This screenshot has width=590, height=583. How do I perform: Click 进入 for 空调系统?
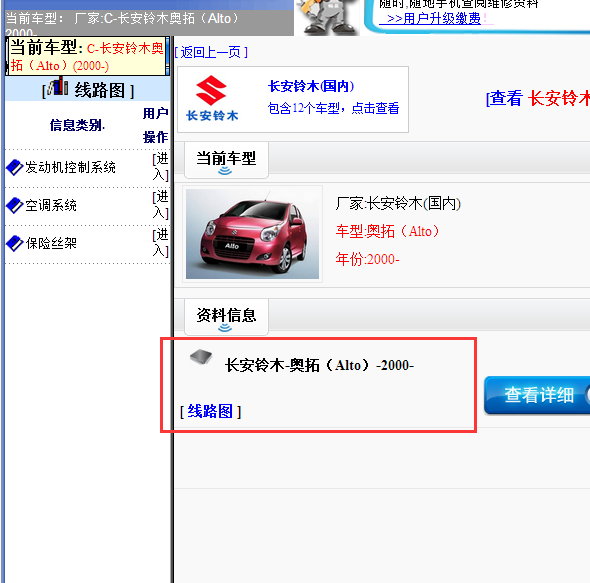[160, 204]
